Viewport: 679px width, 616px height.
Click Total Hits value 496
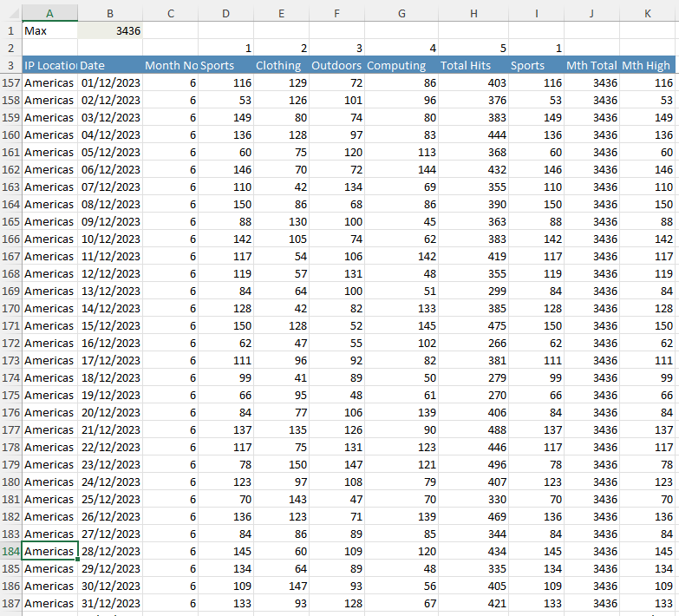point(473,464)
